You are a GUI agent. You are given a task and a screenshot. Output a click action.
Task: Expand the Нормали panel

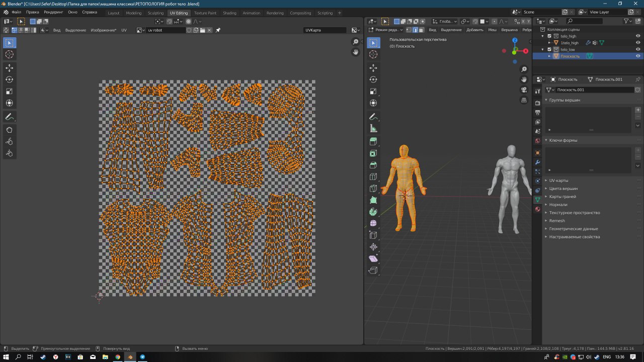[x=593, y=205]
